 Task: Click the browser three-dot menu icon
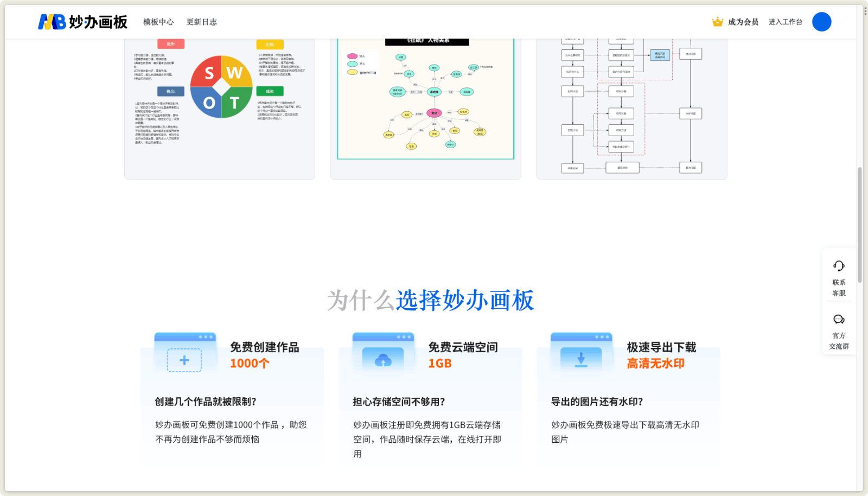point(865,11)
